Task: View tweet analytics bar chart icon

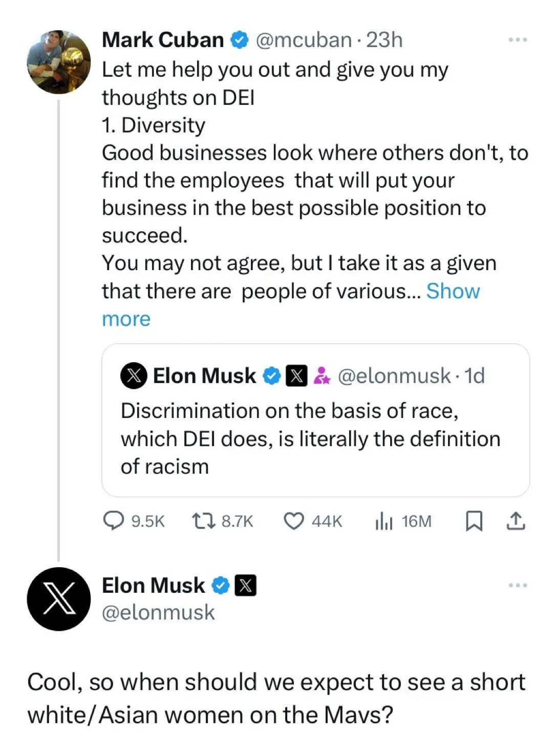Action: click(x=384, y=521)
